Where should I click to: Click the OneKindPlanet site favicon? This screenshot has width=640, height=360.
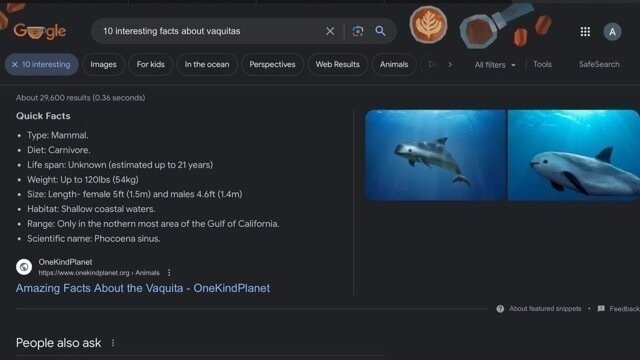(24, 267)
